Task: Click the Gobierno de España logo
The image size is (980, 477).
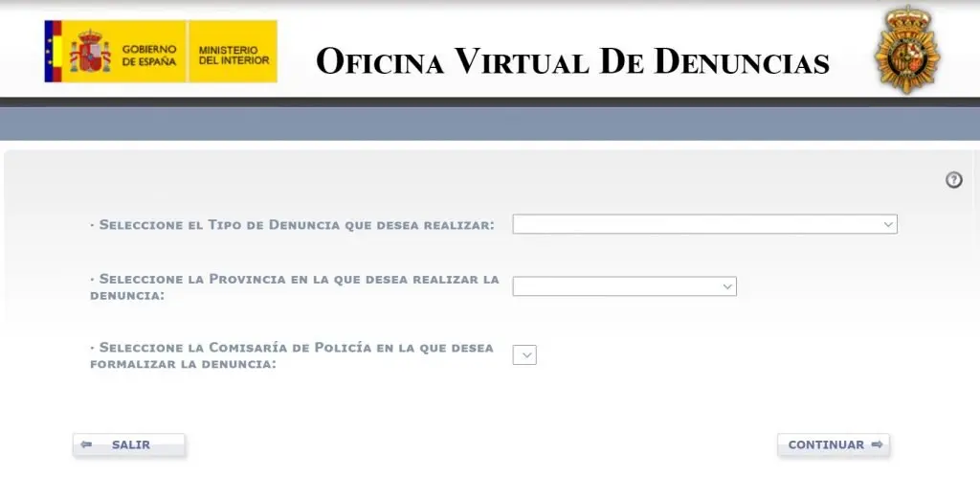Action: click(x=115, y=52)
